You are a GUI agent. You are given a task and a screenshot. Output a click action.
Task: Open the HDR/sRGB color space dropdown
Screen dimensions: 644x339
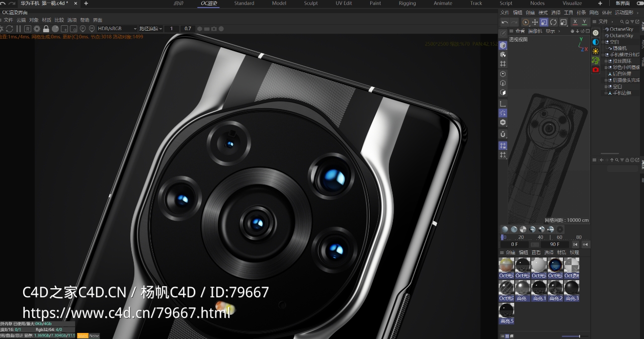pyautogui.click(x=117, y=29)
